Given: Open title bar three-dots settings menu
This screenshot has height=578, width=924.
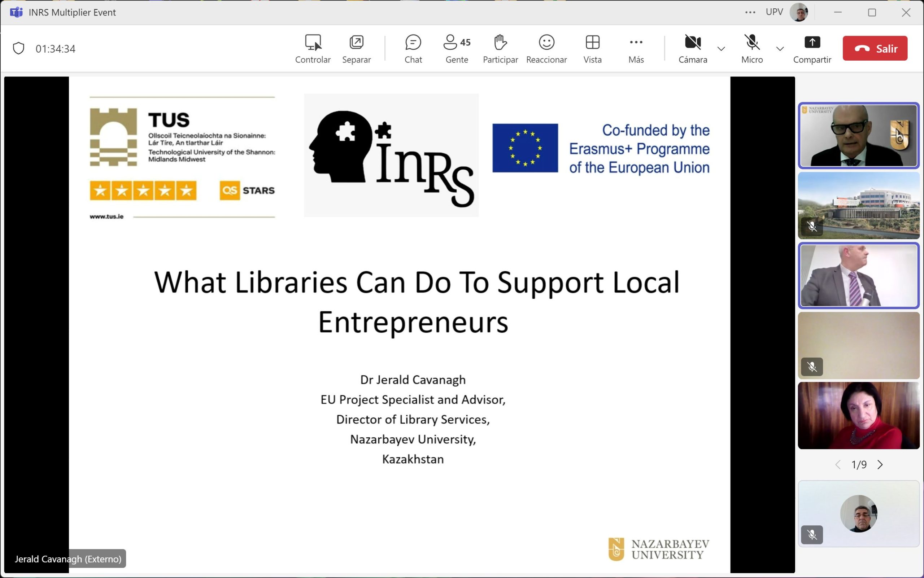Looking at the screenshot, I should tap(750, 12).
